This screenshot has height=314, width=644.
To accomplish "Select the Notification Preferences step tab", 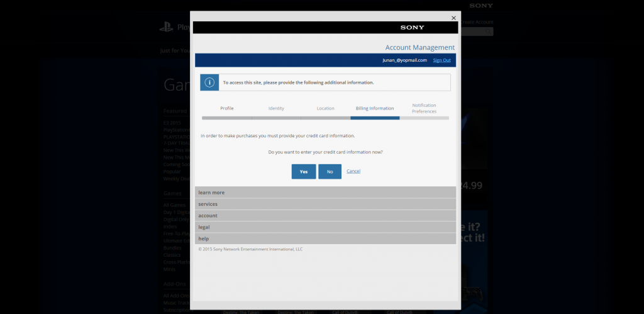I will tap(425, 108).
